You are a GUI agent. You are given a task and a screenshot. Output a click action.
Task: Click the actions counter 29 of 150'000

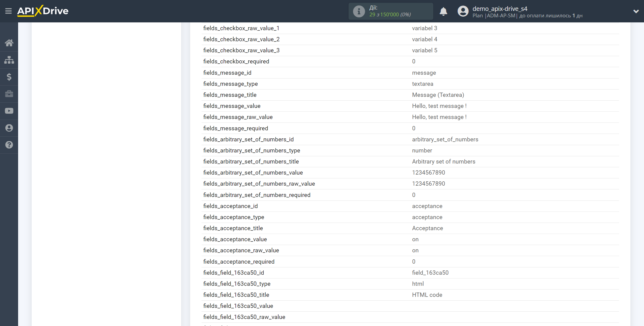point(390,15)
